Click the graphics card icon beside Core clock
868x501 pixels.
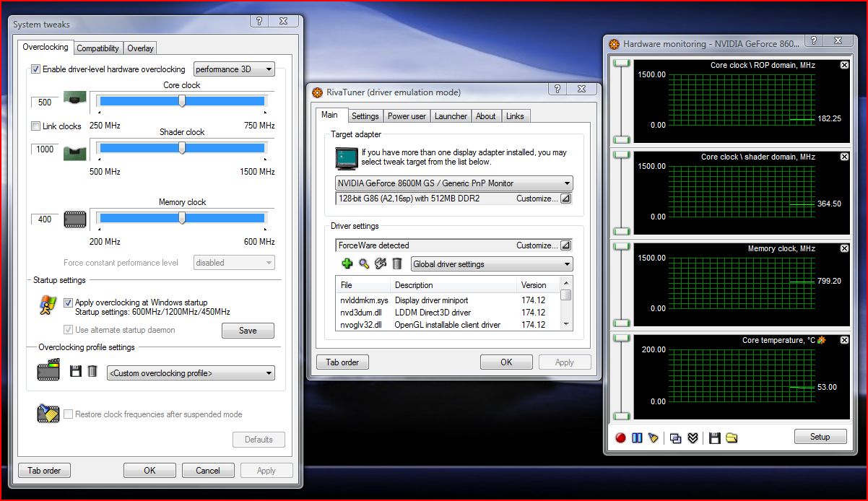(75, 98)
